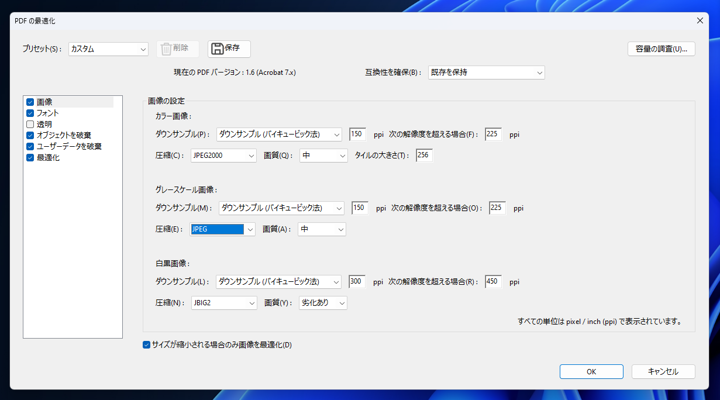Select the ユーザーデータを破棄 panel label
Screen dimensions: 720x400
coord(69,146)
